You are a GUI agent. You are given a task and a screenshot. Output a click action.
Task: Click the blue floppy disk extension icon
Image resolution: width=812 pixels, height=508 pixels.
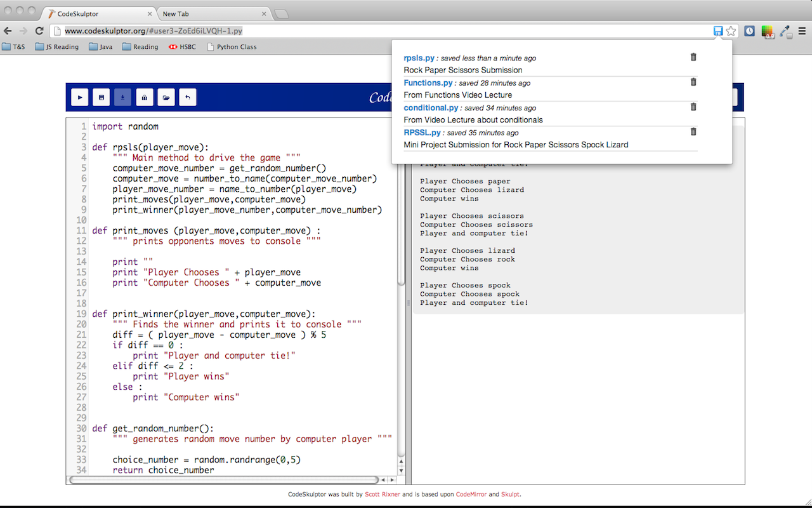[718, 30]
